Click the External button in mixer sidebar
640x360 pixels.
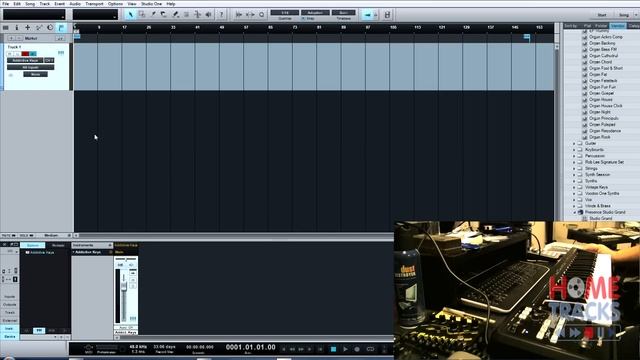click(x=10, y=320)
